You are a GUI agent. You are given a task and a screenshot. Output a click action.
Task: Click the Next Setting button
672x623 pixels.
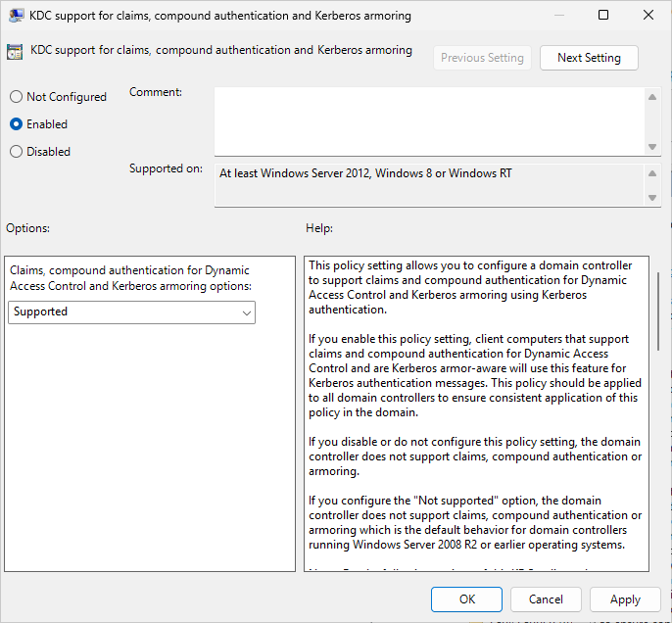pos(589,58)
